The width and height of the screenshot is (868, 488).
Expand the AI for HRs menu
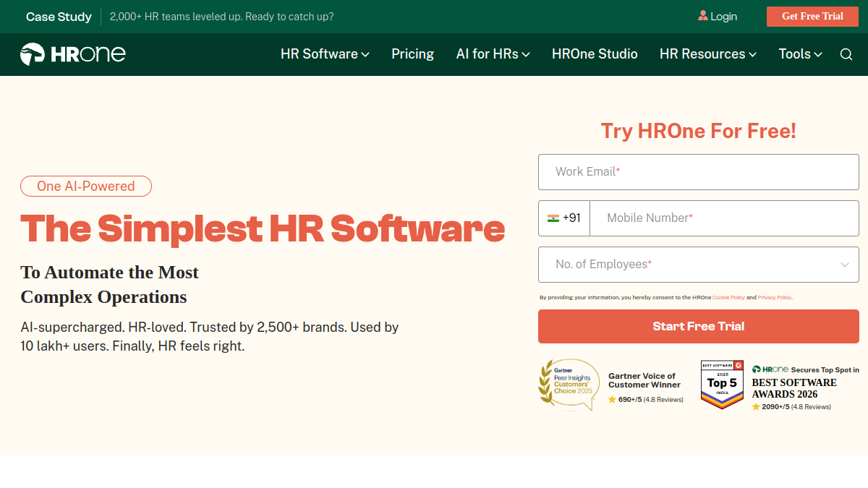(x=493, y=54)
